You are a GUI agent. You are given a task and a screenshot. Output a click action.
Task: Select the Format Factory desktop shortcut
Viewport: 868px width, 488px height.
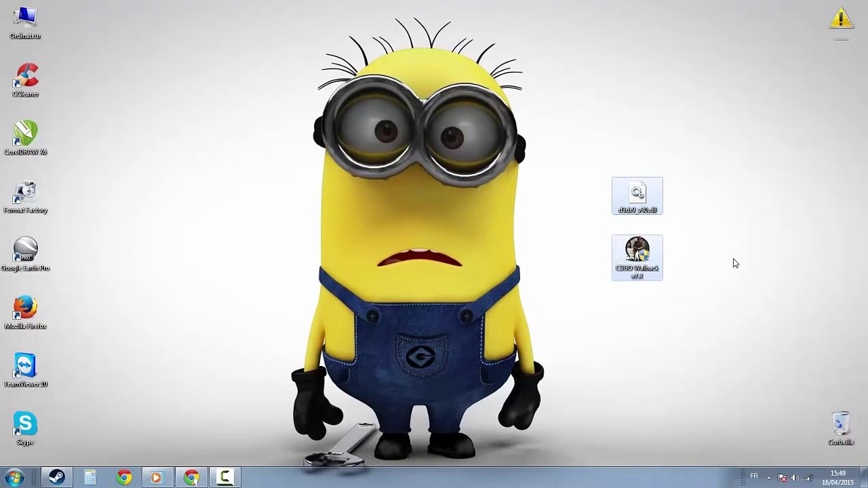(25, 196)
